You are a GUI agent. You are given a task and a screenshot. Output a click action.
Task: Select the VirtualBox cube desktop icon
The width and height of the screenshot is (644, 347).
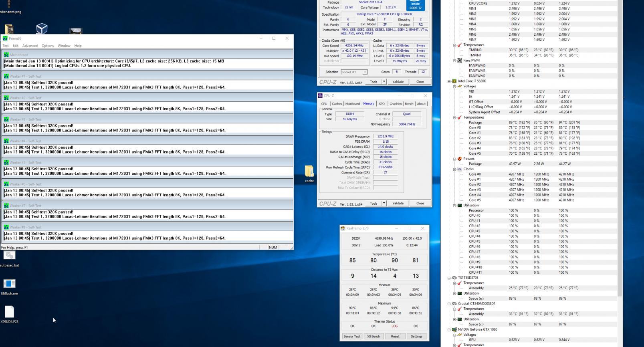click(x=42, y=28)
